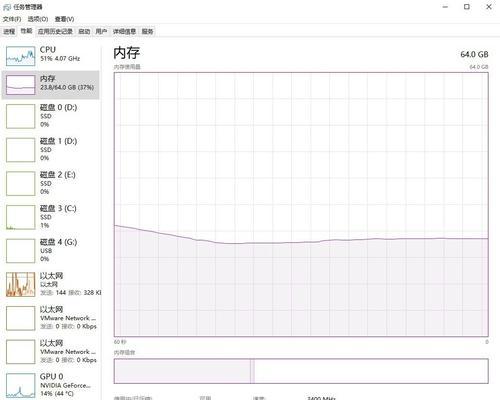Click the Task Manager title bar icon

[x=7, y=7]
